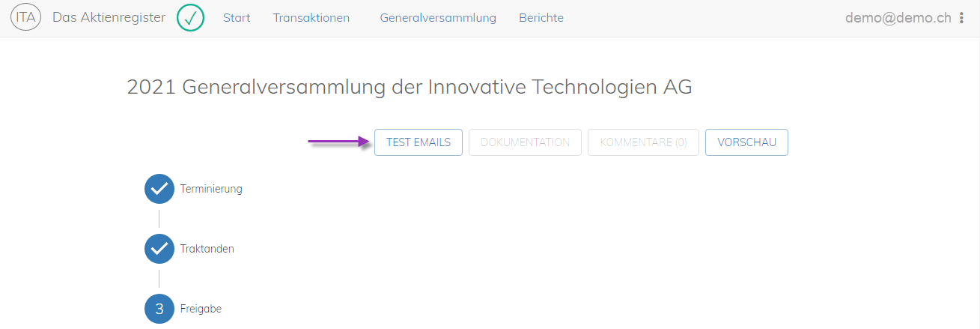
Task: Click the 2021 Generalversammlung page heading
Action: click(410, 88)
